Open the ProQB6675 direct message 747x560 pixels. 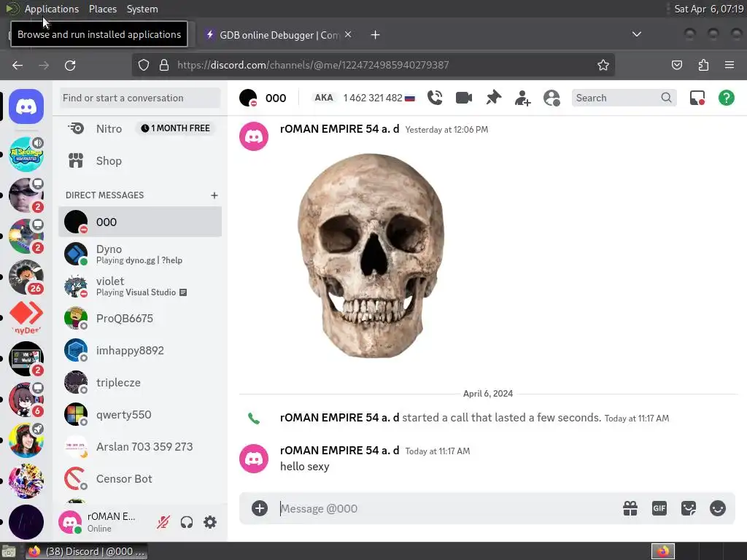[x=140, y=318]
